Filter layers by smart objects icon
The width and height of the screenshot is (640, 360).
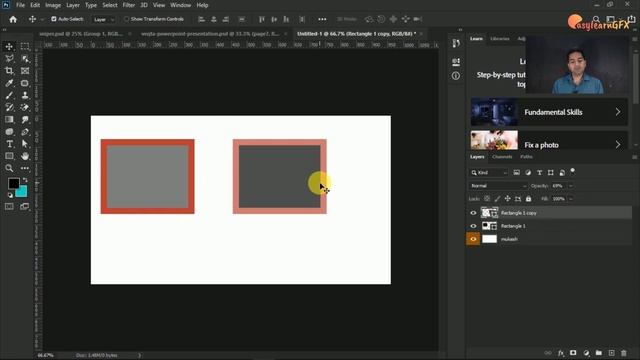[x=562, y=173]
